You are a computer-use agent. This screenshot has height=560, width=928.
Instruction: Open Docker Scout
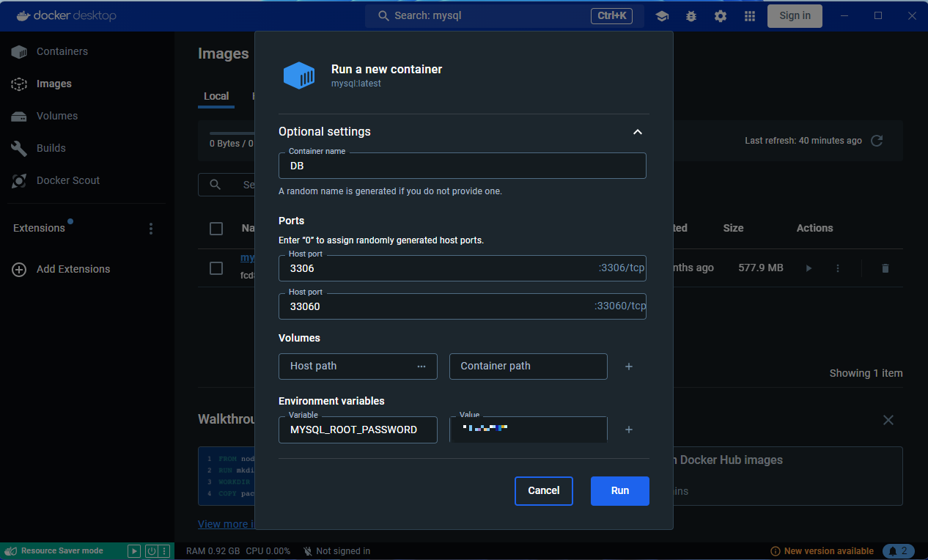(68, 180)
